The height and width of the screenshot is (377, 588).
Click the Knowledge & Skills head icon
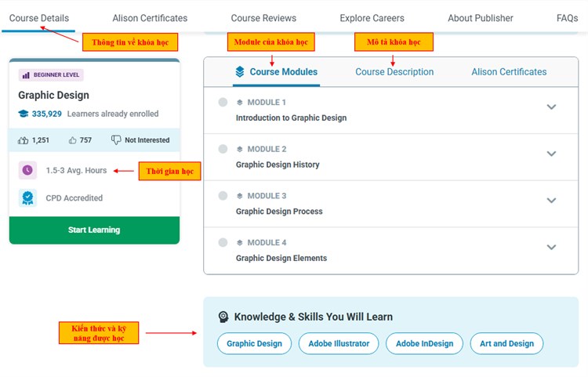(x=223, y=317)
